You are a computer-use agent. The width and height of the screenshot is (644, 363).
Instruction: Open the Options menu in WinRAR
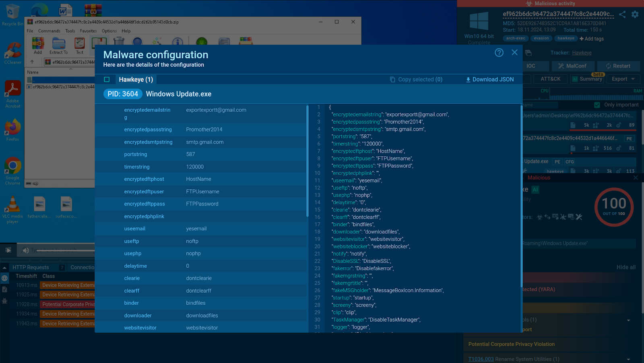109,31
